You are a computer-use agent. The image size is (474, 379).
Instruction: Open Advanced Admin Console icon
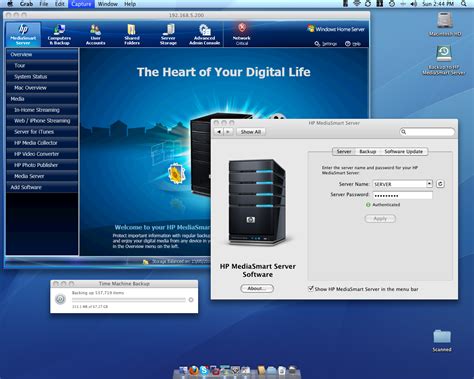click(205, 34)
